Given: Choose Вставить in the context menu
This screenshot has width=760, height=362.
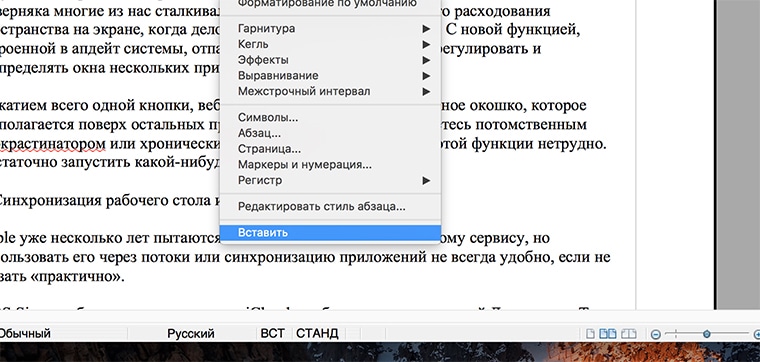Looking at the screenshot, I should tap(330, 233).
